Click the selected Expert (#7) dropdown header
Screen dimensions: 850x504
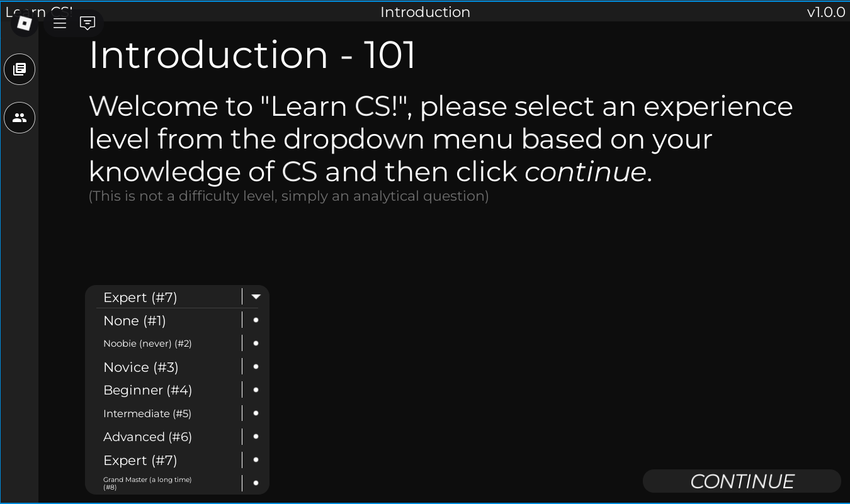pyautogui.click(x=140, y=298)
